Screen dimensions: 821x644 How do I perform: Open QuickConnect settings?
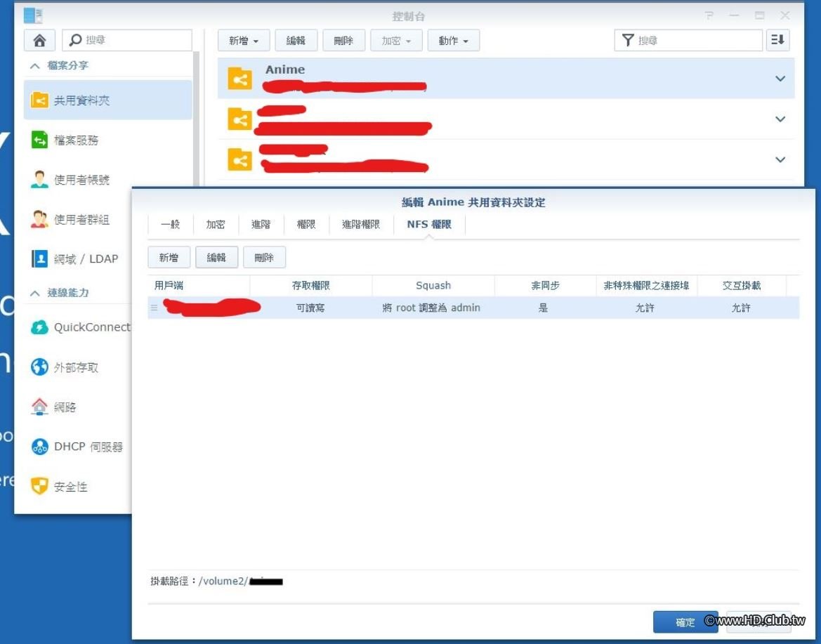81,327
